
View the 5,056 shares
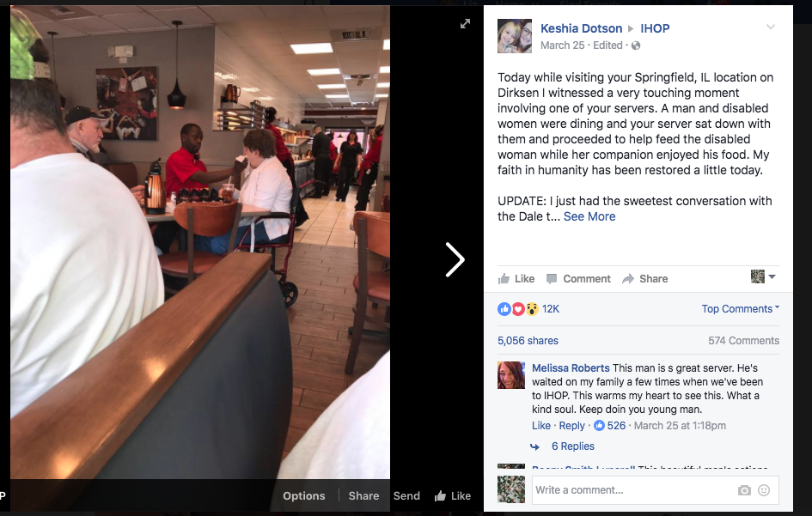528,341
